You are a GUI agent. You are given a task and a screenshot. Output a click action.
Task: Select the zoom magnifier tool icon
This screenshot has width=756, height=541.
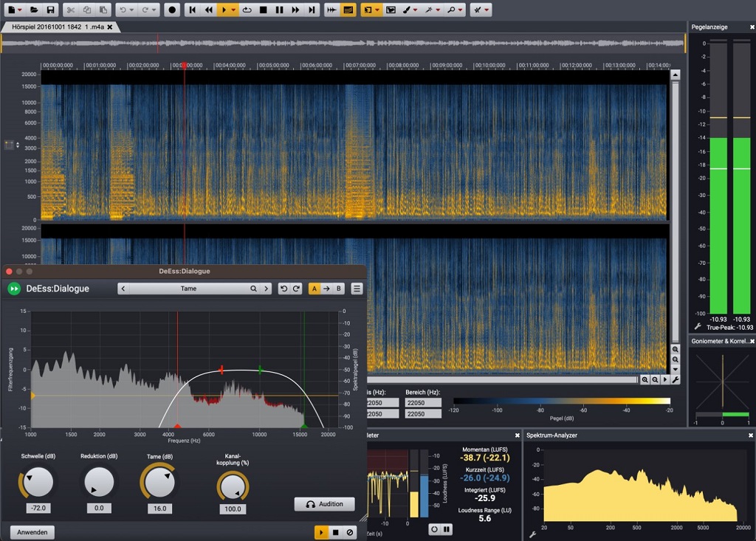(451, 10)
